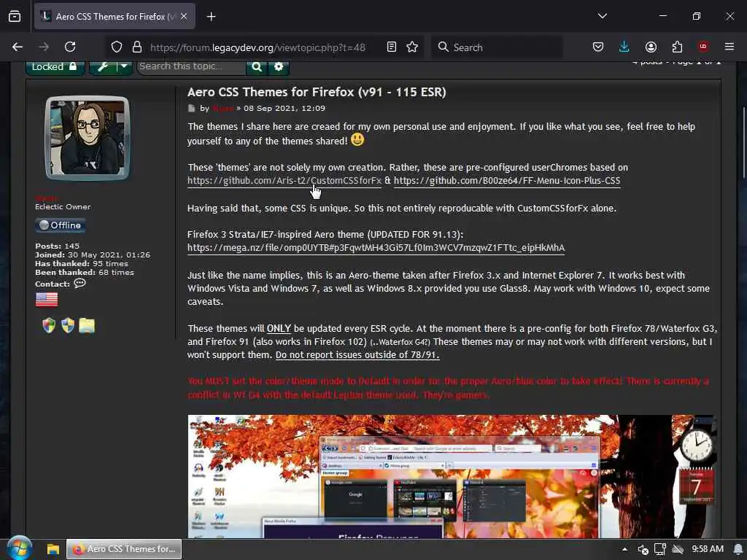Click the Search this topic field
The height and width of the screenshot is (560, 747).
coord(191,66)
